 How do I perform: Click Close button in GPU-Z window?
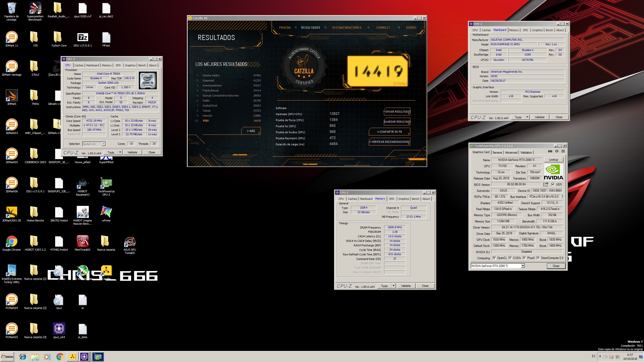556,266
